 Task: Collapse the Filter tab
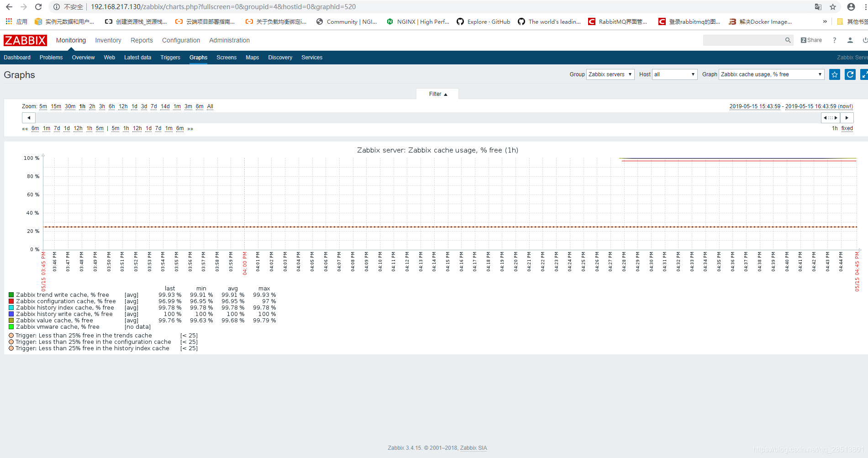coord(438,94)
